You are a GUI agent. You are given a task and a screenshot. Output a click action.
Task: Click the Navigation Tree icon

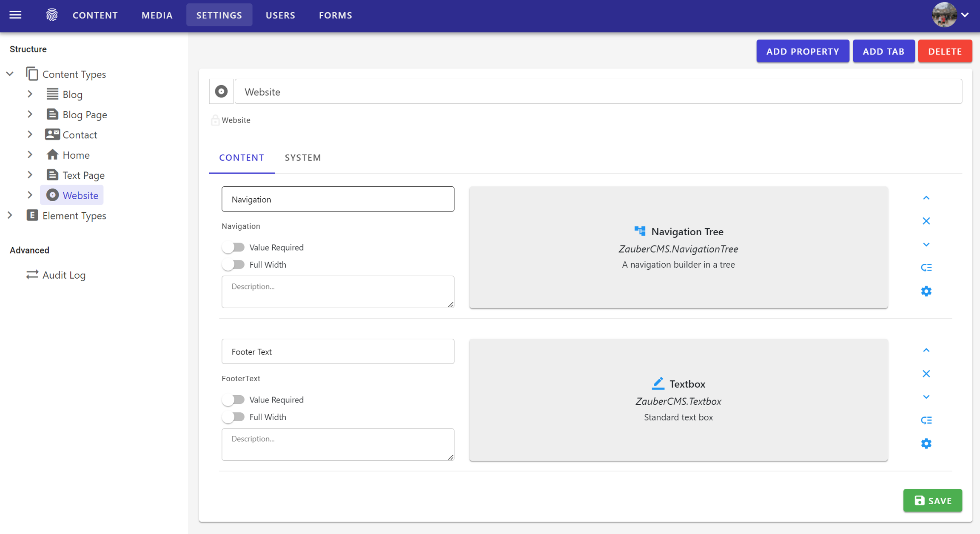(640, 231)
